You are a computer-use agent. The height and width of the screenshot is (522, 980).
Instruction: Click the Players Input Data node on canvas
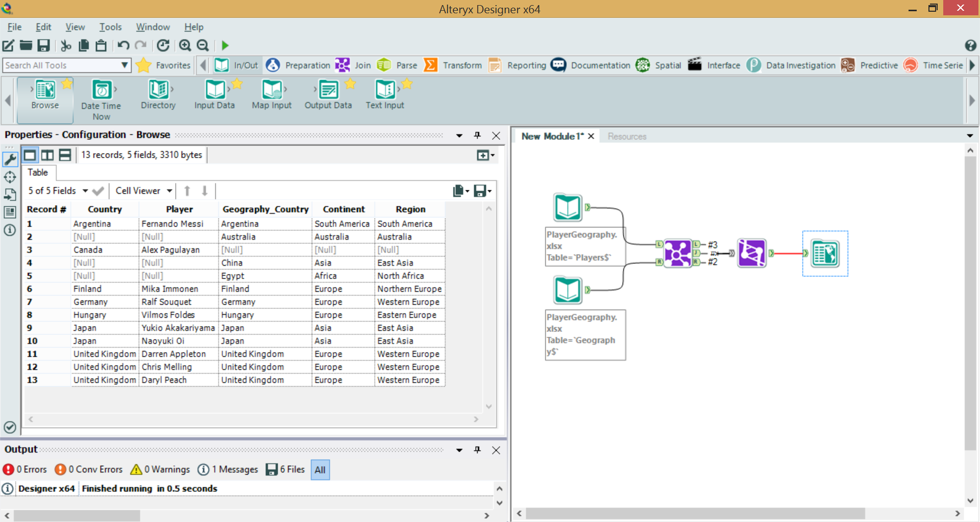[568, 207]
